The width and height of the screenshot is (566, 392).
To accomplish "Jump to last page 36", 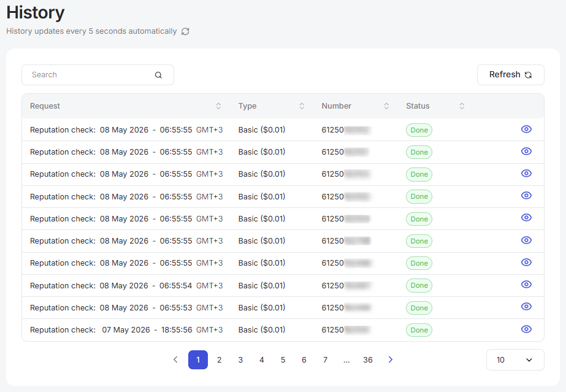I will (368, 360).
